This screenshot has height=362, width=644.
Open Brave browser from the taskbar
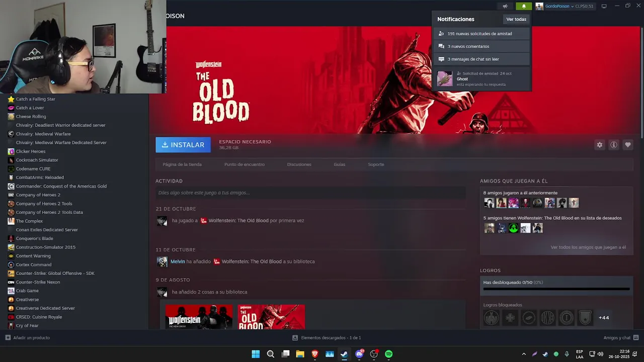[x=315, y=354]
